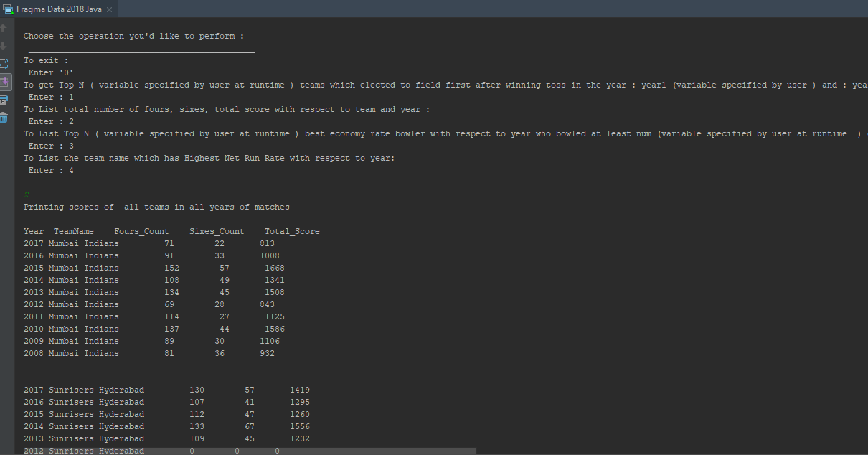Click the horizontal scrollbar at console bottom
This screenshot has width=868, height=455.
pyautogui.click(x=249, y=451)
